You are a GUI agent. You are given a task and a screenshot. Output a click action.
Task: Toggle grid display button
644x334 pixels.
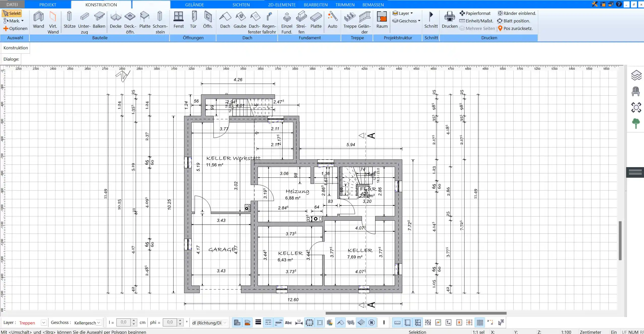click(x=480, y=322)
